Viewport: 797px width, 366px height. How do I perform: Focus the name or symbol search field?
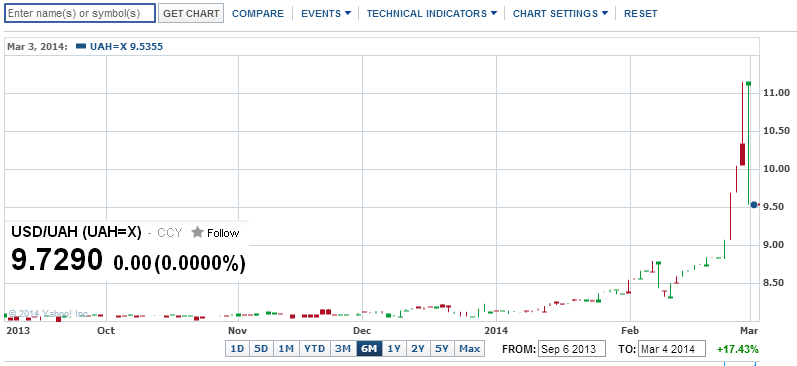80,14
